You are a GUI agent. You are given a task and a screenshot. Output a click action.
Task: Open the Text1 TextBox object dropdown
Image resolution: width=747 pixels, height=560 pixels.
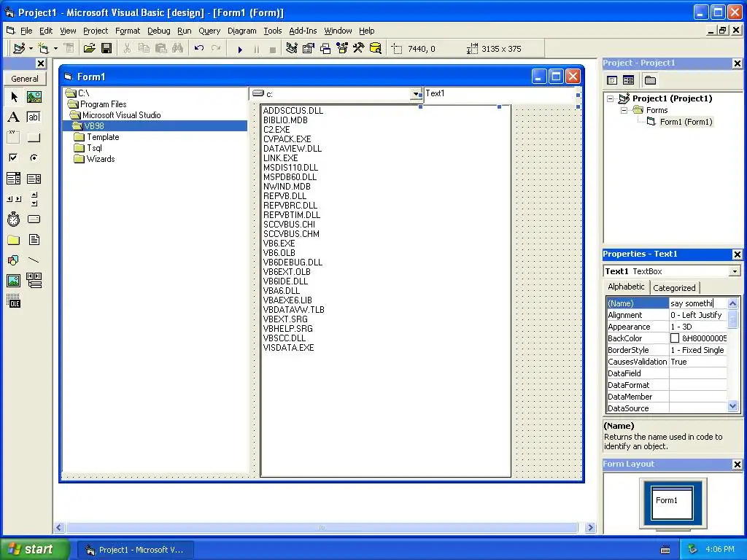pyautogui.click(x=735, y=271)
